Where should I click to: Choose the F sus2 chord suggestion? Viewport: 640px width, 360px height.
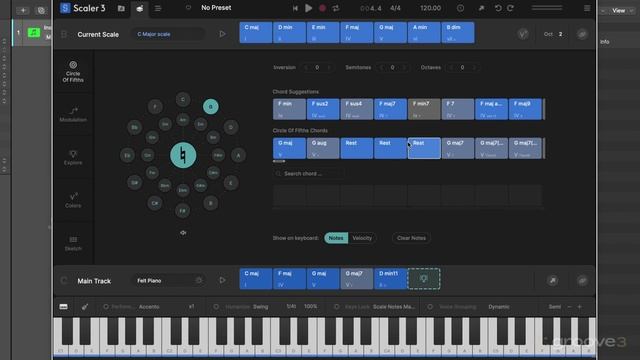[x=323, y=109]
